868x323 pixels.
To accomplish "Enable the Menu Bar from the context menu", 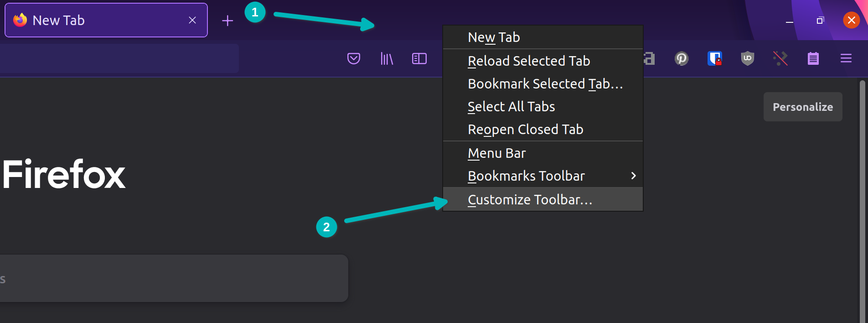I will pyautogui.click(x=496, y=153).
